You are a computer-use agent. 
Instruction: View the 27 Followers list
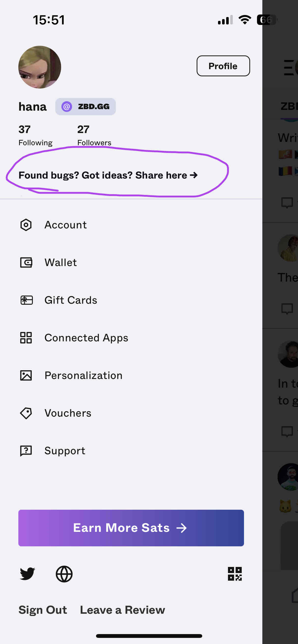(94, 135)
